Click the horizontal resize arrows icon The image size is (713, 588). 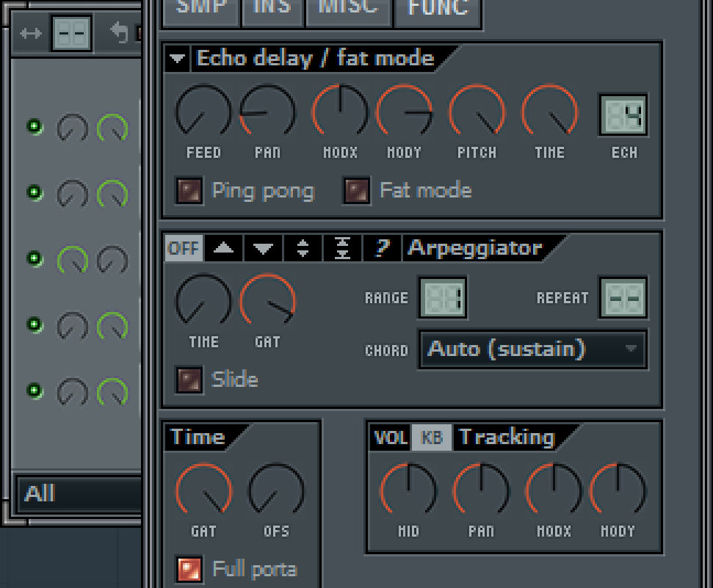point(30,32)
